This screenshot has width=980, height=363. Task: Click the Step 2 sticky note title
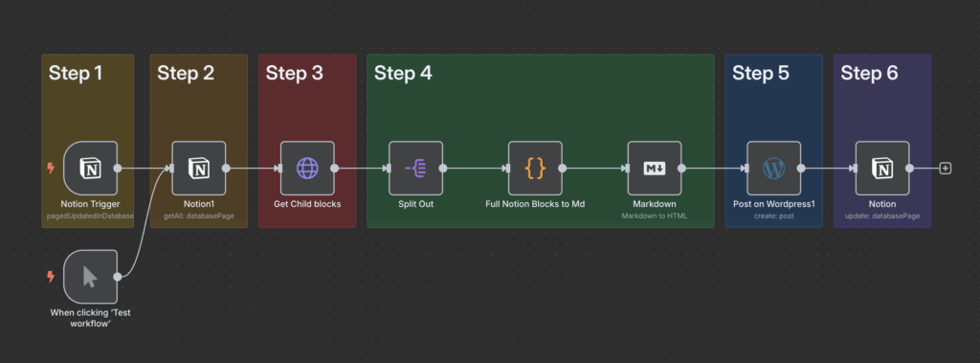point(186,73)
